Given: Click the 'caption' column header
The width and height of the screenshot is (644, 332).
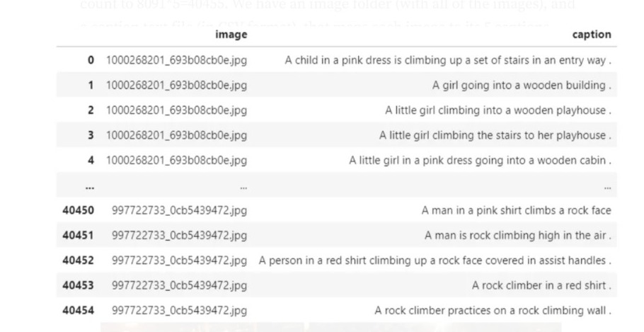Looking at the screenshot, I should point(592,35).
